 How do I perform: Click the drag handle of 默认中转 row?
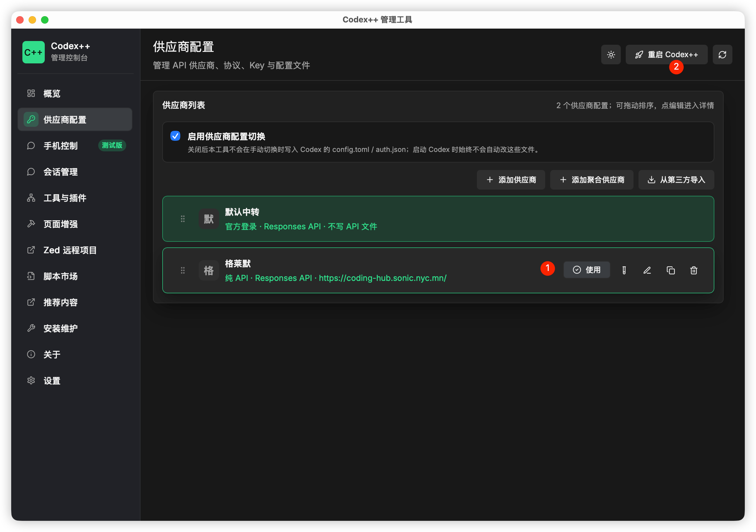pyautogui.click(x=183, y=219)
